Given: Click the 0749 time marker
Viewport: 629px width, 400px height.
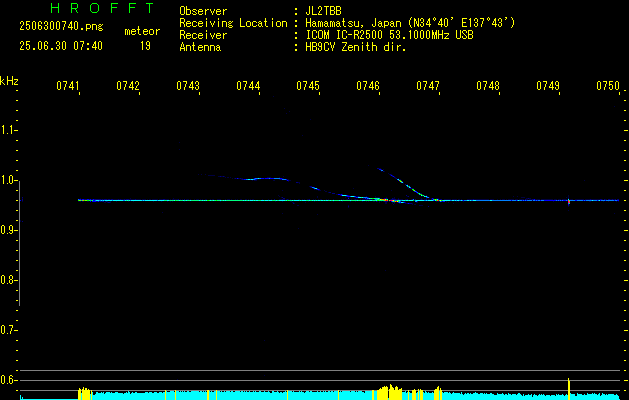Looking at the screenshot, I should [548, 86].
